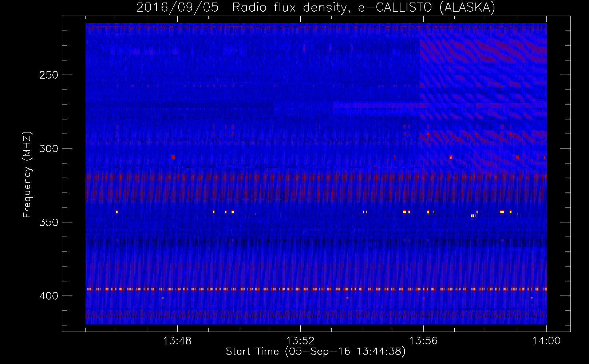Click the plot title '2016/09/05 Radio flux density'
This screenshot has width=589, height=364.
pyautogui.click(x=316, y=8)
